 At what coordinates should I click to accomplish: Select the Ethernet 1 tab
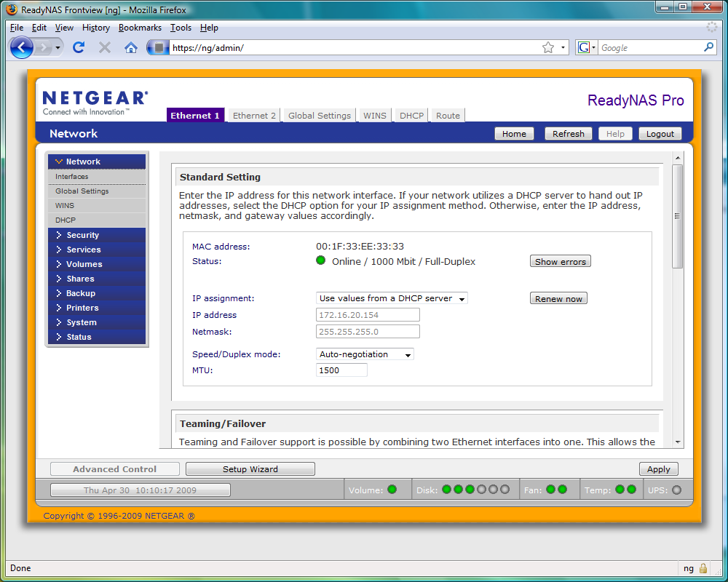click(195, 116)
